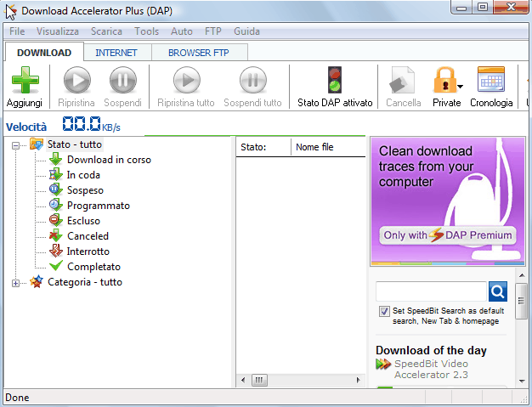Screen dimensions: 532x407
Task: Click the Only with DAP Premium button
Action: click(448, 235)
